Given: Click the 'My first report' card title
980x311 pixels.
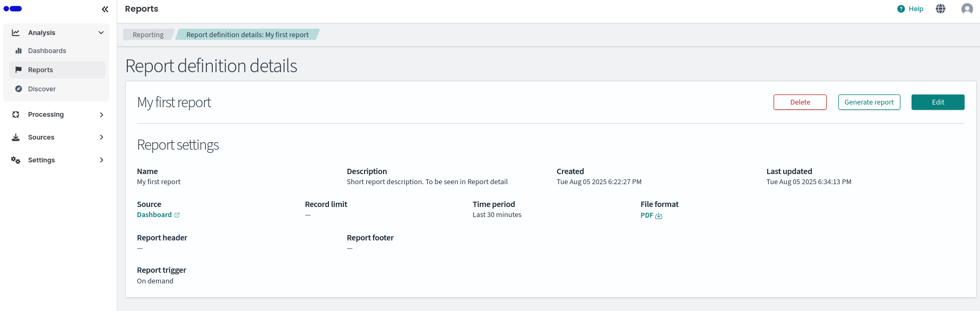Looking at the screenshot, I should (x=174, y=102).
